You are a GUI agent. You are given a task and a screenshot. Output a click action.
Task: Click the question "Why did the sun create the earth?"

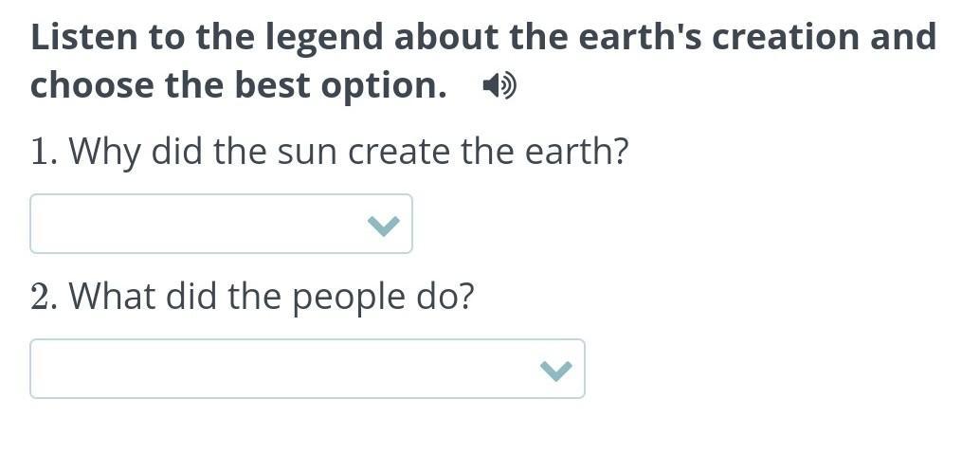[330, 152]
